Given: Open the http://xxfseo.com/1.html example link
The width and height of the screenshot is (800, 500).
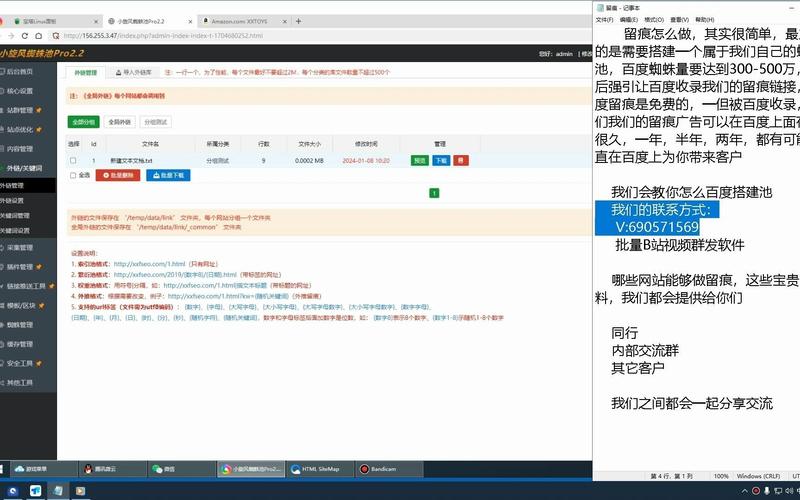Looking at the screenshot, I should pyautogui.click(x=149, y=264).
